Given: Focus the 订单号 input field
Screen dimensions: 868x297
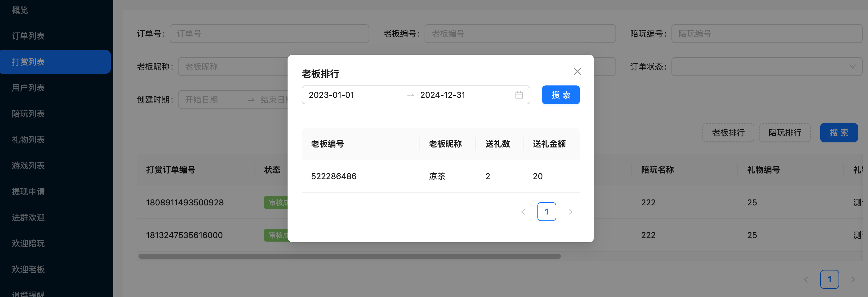Looking at the screenshot, I should coord(269,34).
